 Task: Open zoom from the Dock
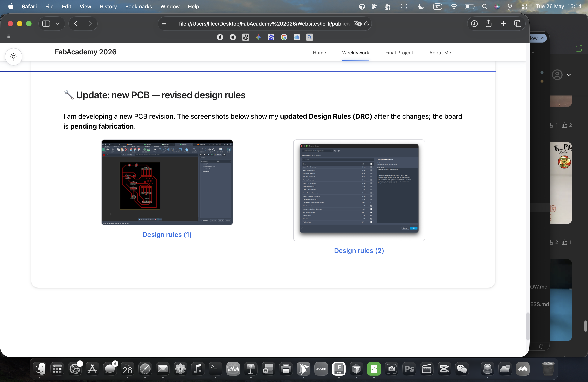[321, 369]
